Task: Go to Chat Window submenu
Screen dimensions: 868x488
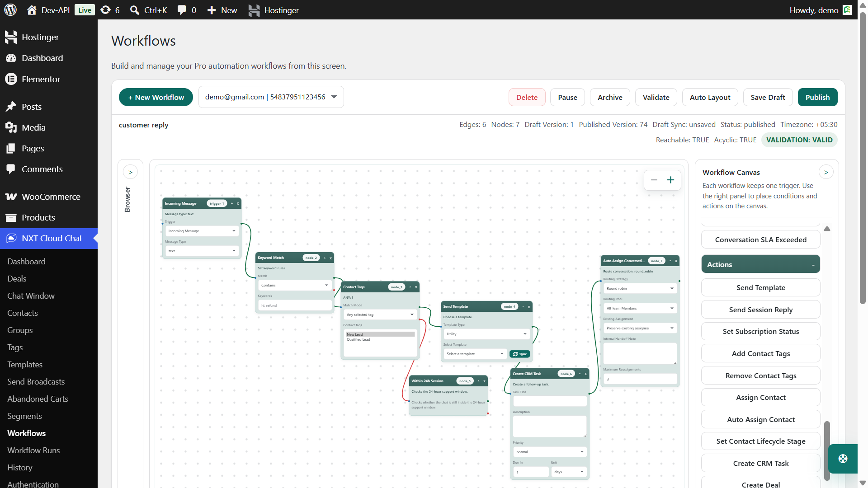Action: tap(31, 296)
